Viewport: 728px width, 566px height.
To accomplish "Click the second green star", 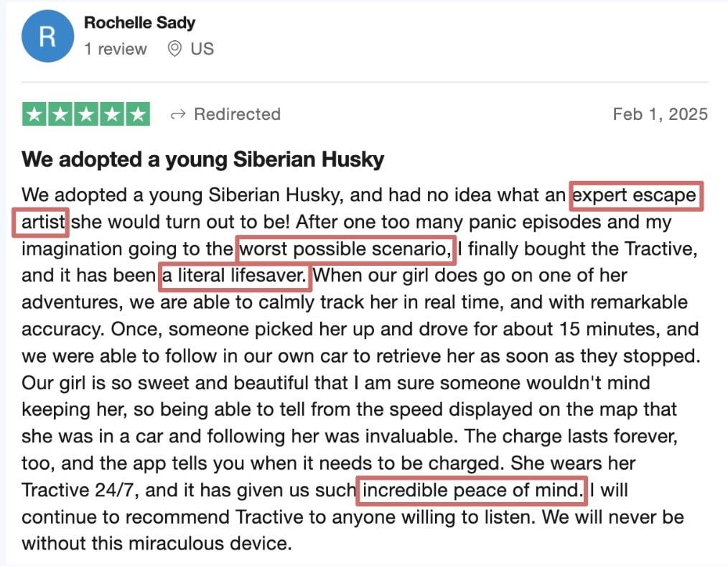I will pos(60,114).
